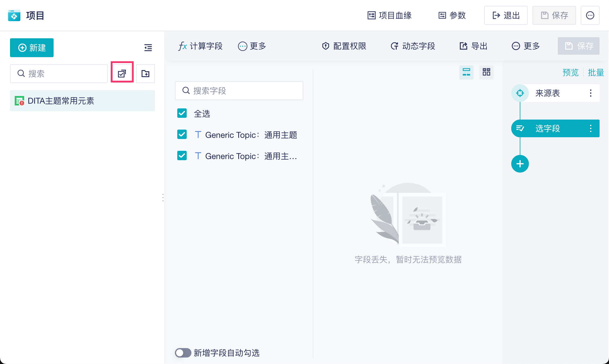Open the top-right ellipsis menu icon
609x364 pixels.
click(590, 15)
